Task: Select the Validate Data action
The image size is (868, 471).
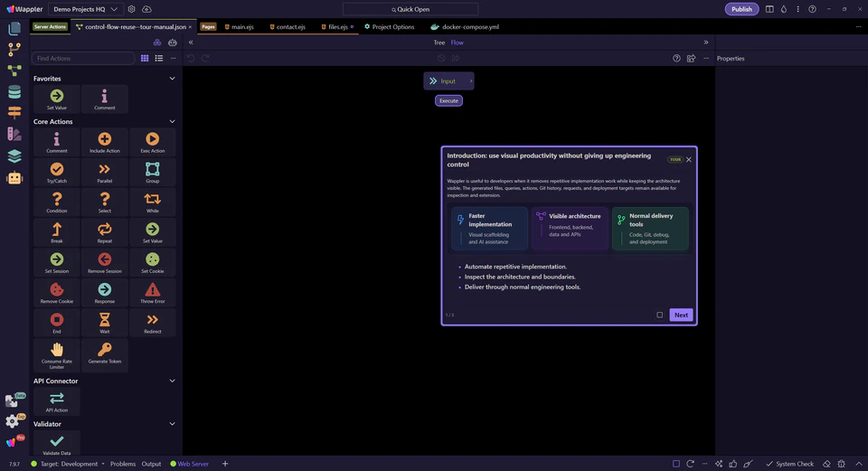Action: (56, 444)
